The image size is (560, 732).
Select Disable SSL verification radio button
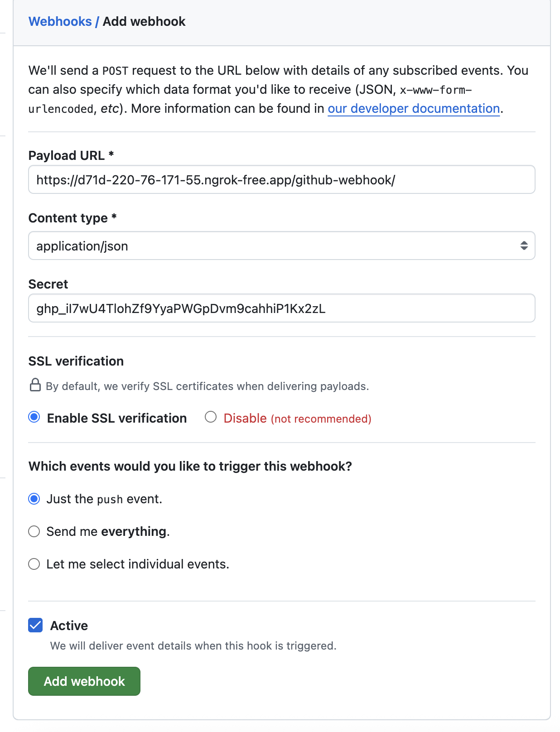click(x=211, y=417)
